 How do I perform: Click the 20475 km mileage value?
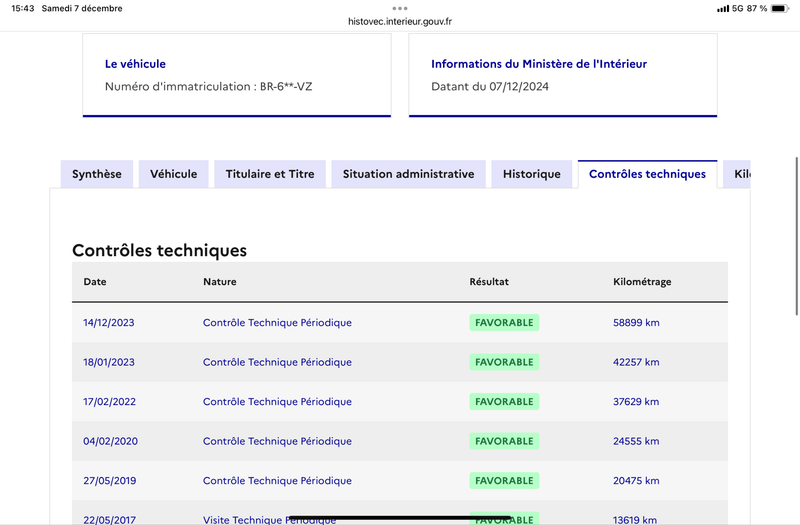point(636,481)
